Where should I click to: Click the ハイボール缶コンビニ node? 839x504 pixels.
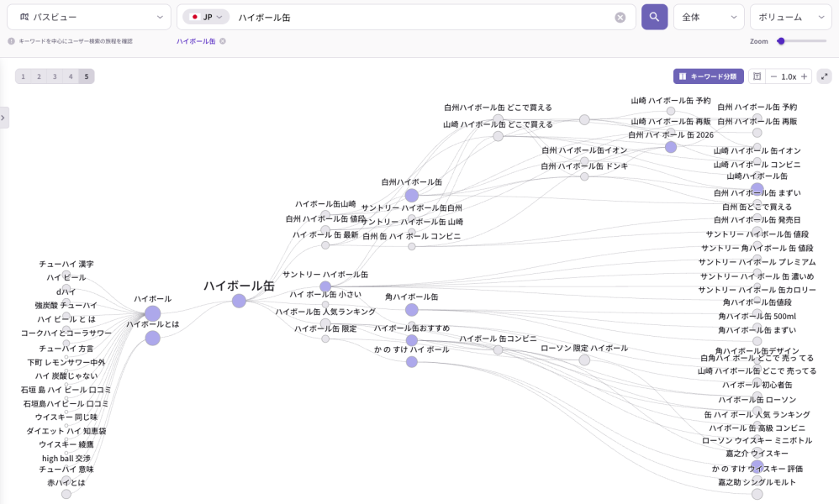tap(499, 350)
